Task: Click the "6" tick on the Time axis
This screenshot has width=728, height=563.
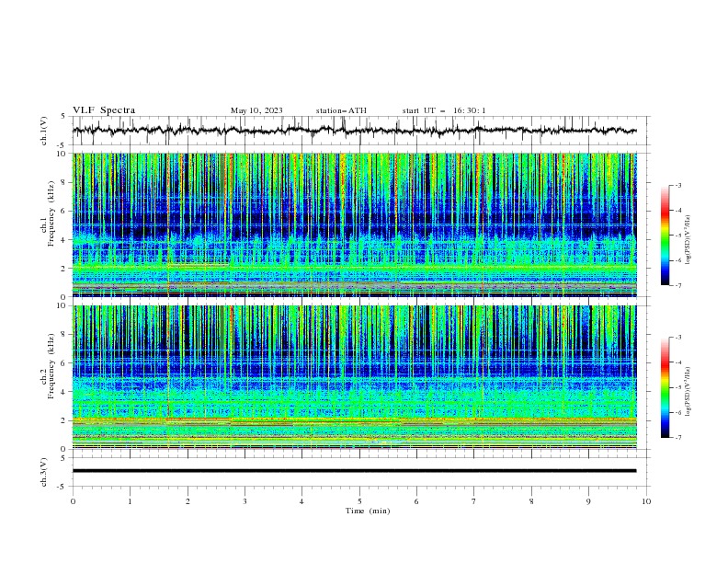Action: [x=417, y=501]
